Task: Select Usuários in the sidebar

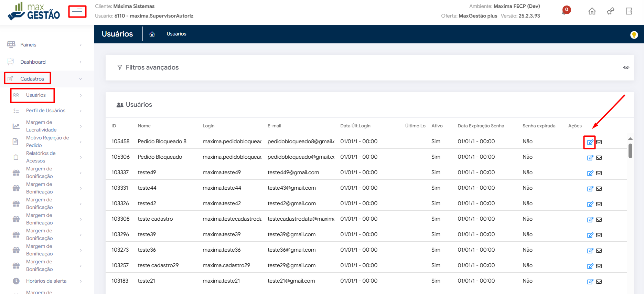Action: (36, 95)
